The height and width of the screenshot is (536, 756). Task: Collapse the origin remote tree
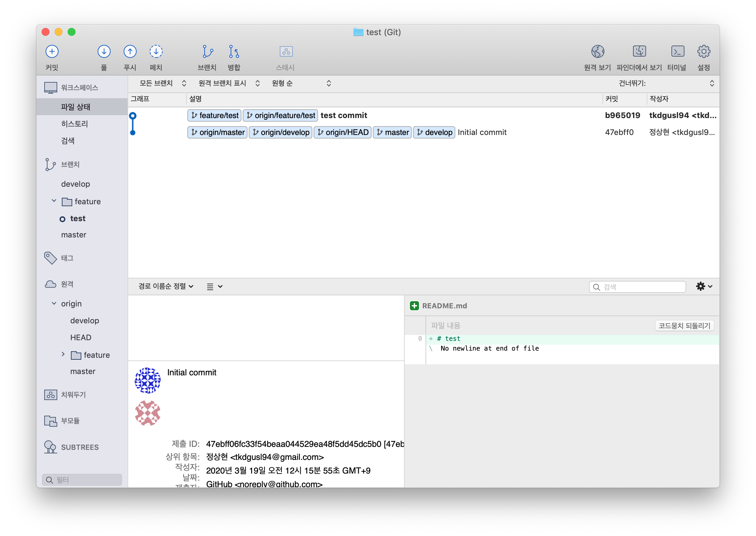tap(54, 303)
